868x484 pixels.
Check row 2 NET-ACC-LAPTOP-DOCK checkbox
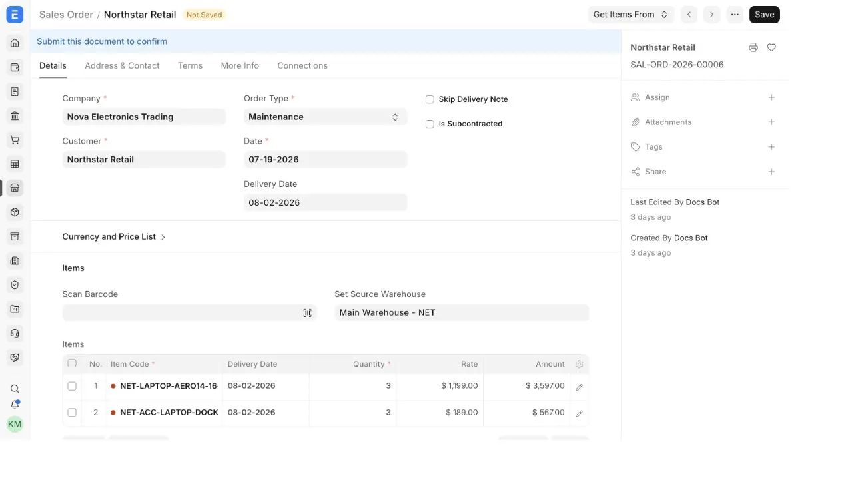click(x=72, y=413)
